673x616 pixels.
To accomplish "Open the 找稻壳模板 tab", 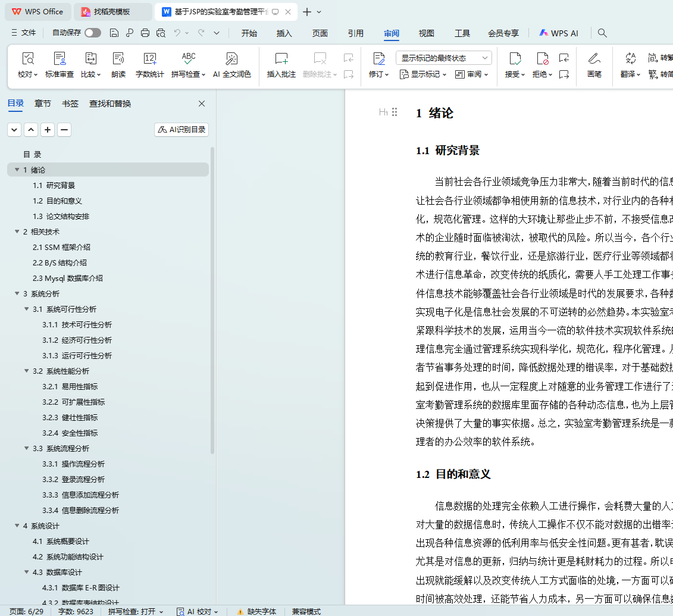I will 113,11.
